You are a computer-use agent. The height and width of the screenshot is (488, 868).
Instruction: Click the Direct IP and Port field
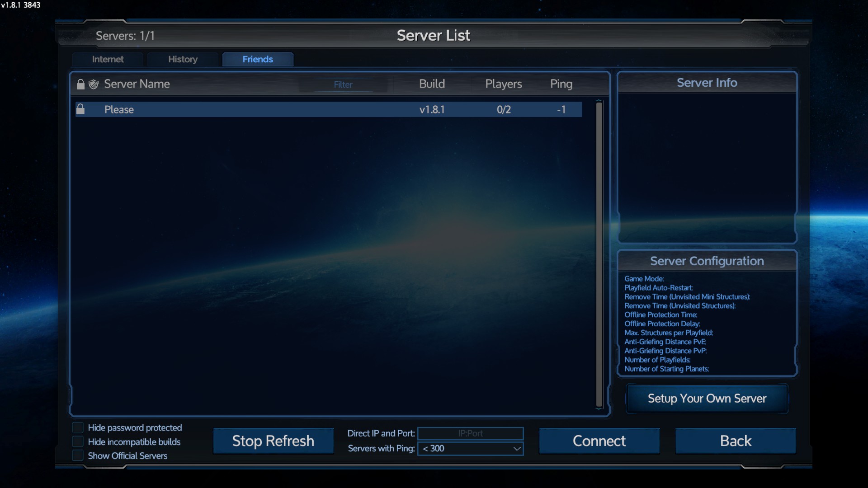click(x=470, y=433)
